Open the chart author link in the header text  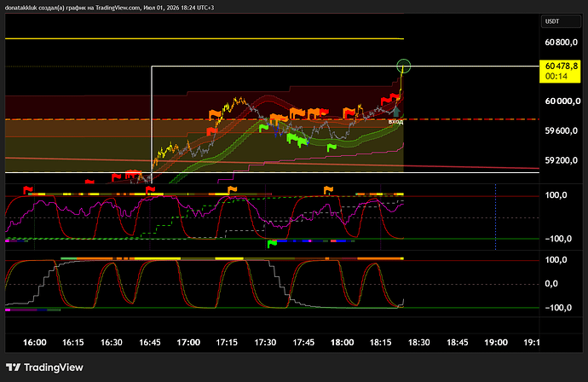point(21,8)
